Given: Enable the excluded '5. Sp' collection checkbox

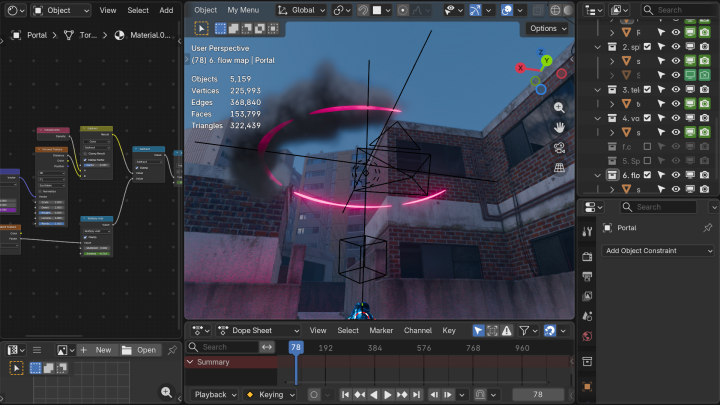Looking at the screenshot, I should [647, 161].
